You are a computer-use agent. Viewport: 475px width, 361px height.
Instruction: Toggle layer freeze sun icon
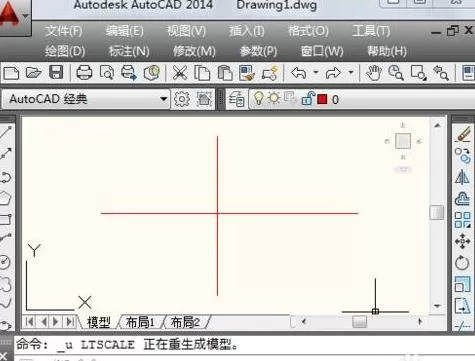pyautogui.click(x=274, y=98)
